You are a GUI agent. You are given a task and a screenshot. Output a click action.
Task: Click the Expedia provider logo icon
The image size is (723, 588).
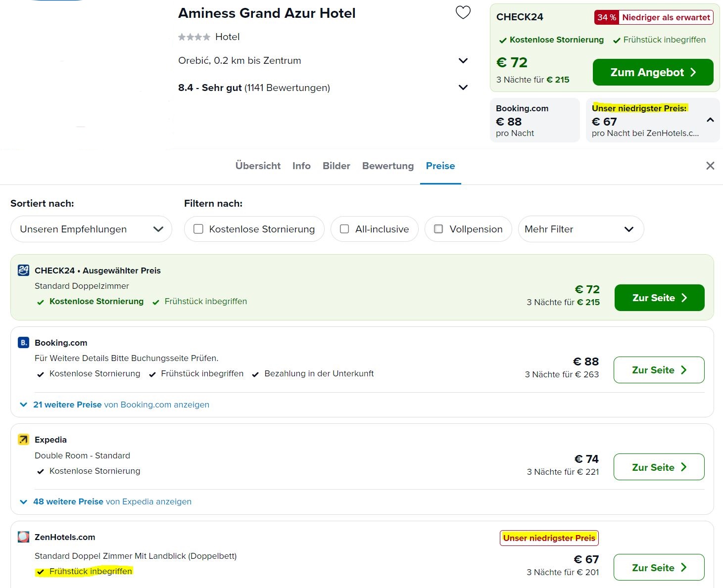click(x=23, y=439)
